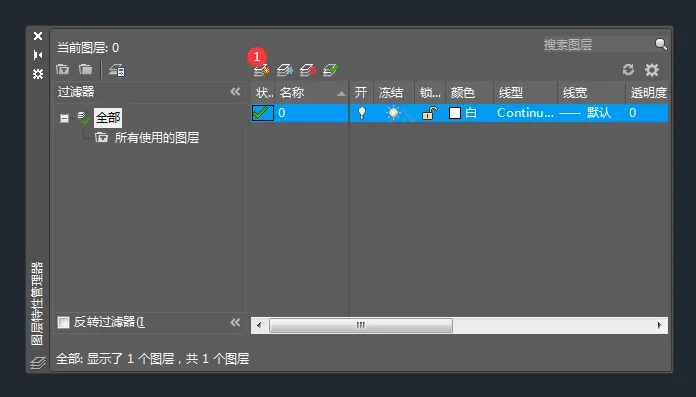Image resolution: width=696 pixels, height=397 pixels.
Task: Click the green check status of layer 0
Action: click(262, 113)
